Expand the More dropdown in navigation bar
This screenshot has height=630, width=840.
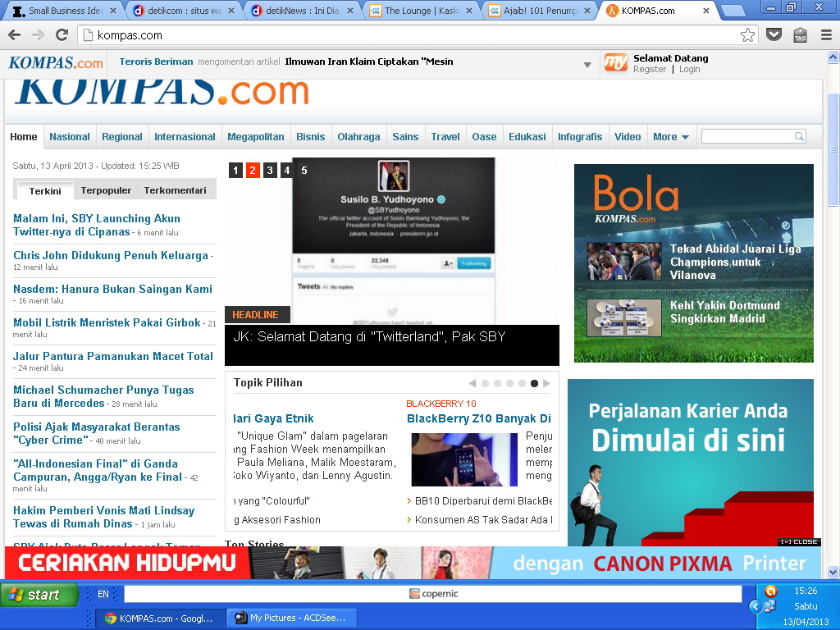click(670, 137)
